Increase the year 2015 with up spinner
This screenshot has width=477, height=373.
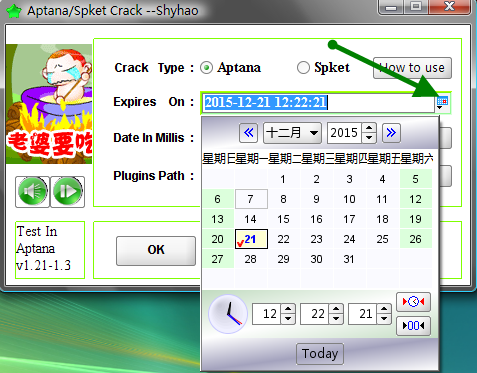coord(369,128)
